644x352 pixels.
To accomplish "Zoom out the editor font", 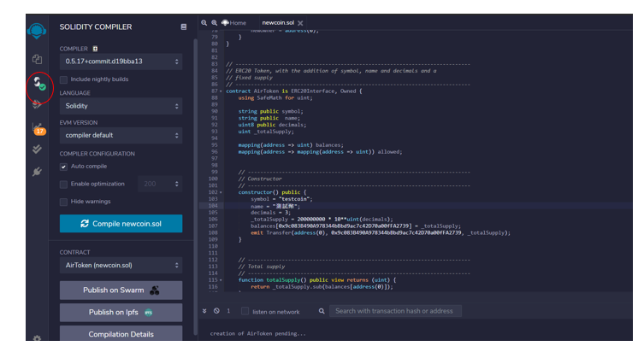I will (x=204, y=23).
